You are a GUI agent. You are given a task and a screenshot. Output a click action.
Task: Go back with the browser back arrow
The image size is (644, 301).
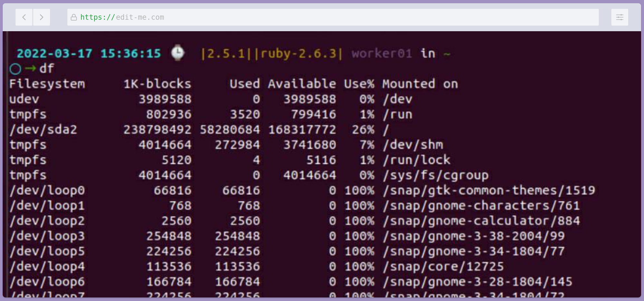click(x=24, y=17)
